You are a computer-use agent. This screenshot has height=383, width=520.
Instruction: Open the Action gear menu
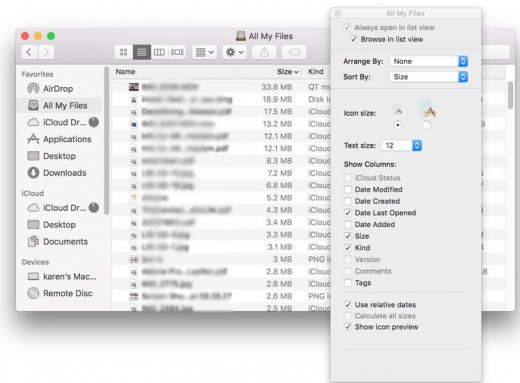click(x=235, y=52)
